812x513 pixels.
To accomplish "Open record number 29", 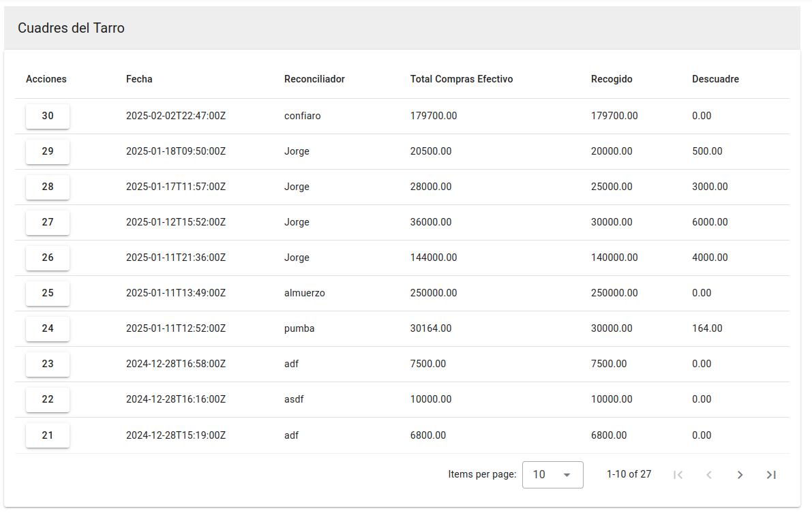I will pos(48,152).
